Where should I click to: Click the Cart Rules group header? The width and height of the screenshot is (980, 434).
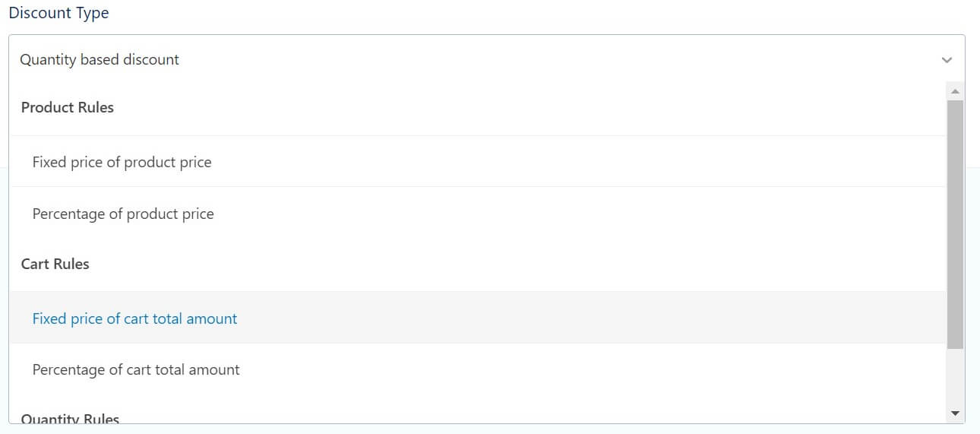point(55,265)
